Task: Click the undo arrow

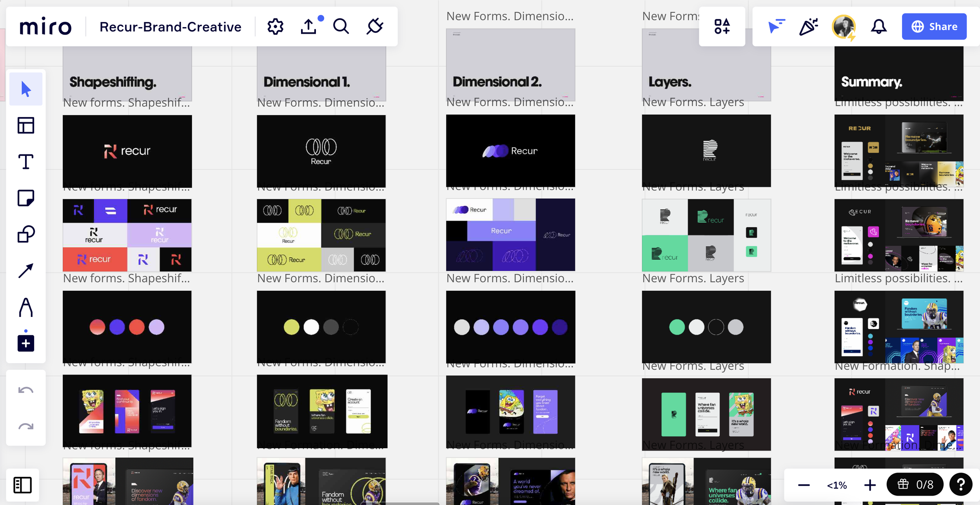Action: pos(26,390)
